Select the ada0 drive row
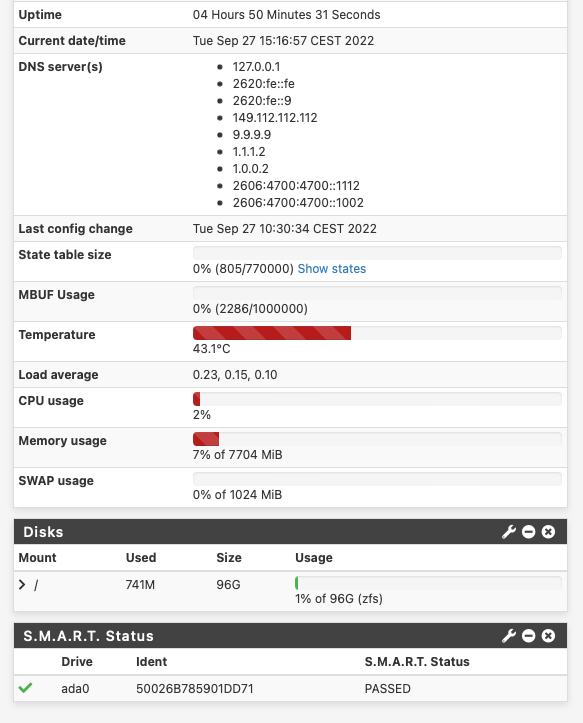This screenshot has width=583, height=723. pos(291,688)
